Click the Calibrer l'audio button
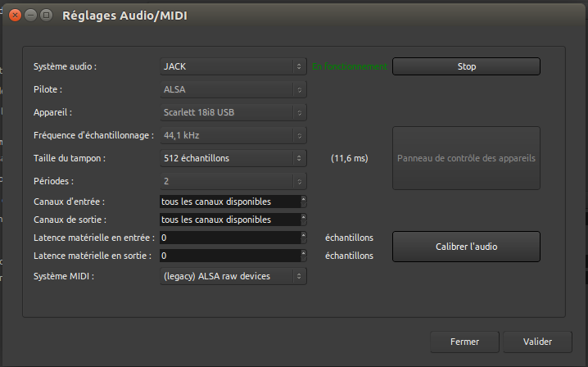The image size is (588, 367). pos(466,246)
